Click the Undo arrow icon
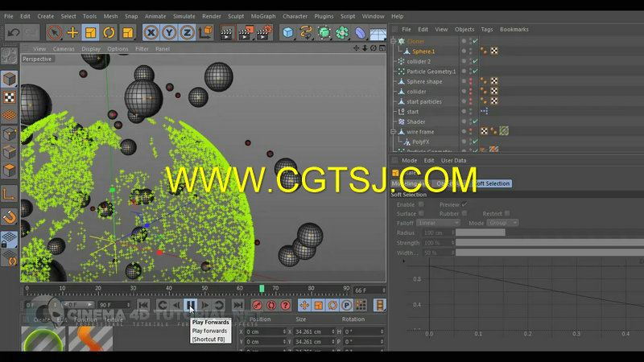 (13, 32)
